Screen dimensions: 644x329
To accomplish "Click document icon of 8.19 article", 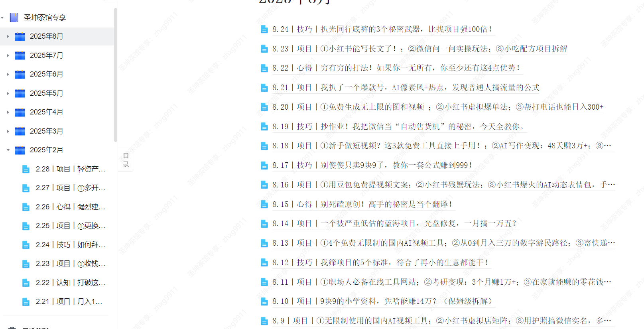I will pyautogui.click(x=264, y=126).
